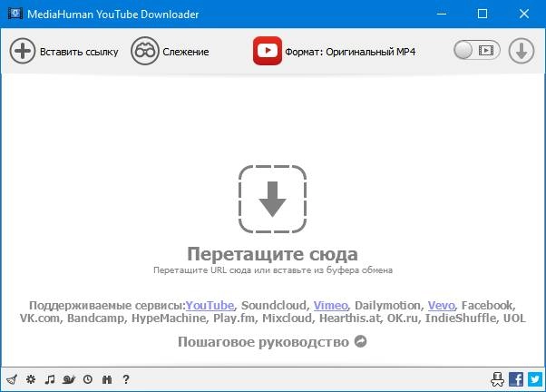Click the 'IndieShuffle' service name text
This screenshot has width=546, height=392.
point(461,318)
